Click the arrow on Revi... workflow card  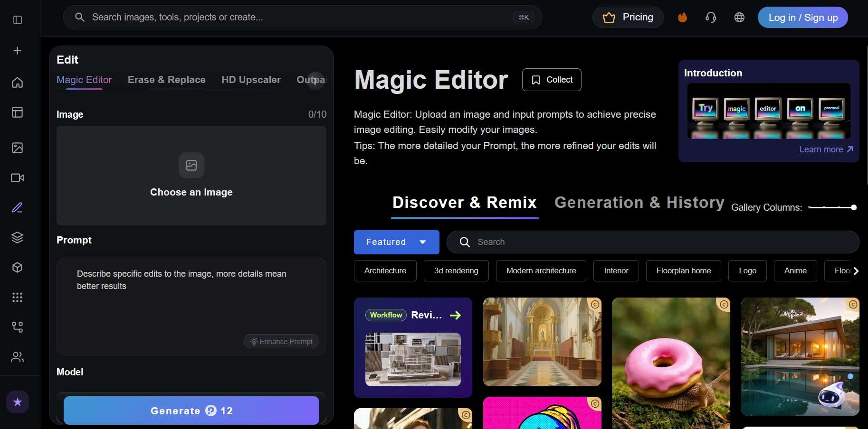[456, 315]
